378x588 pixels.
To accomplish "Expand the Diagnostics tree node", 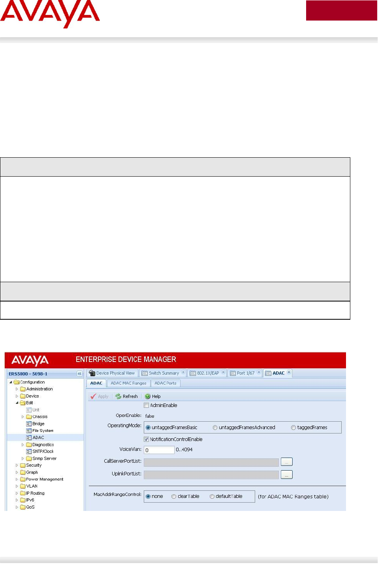I will [x=23, y=445].
